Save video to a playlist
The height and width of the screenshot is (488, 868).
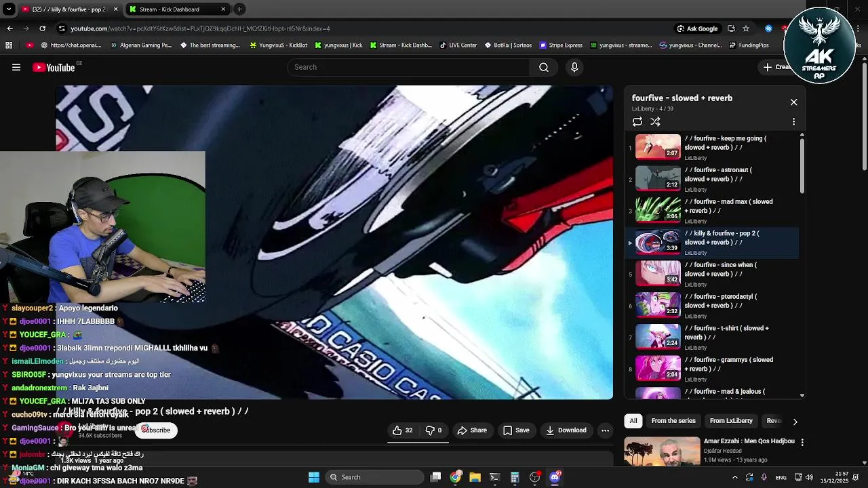(516, 430)
